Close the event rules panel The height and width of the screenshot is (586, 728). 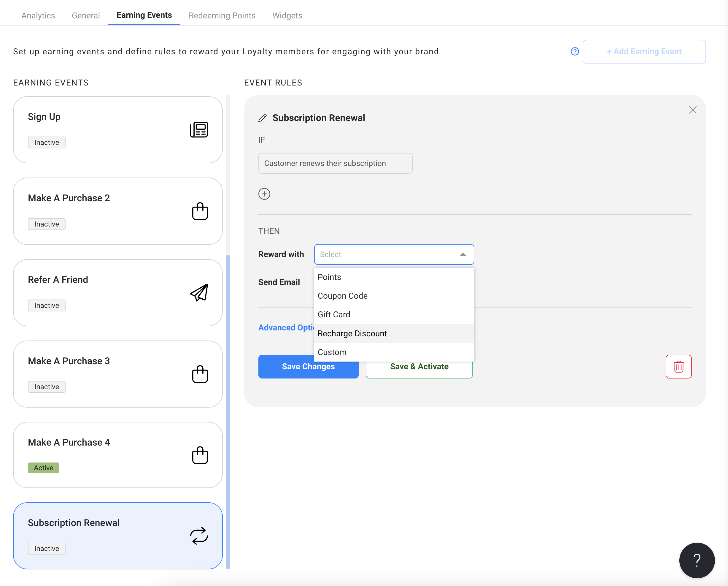pyautogui.click(x=692, y=110)
